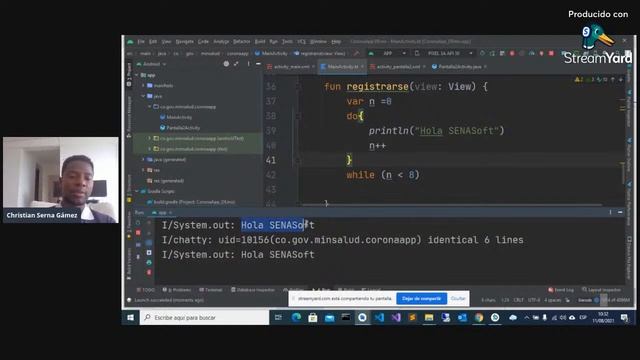Viewport: 640px width, 360px height.
Task: Open the Layout Inspector tool window
Action: tap(601, 290)
